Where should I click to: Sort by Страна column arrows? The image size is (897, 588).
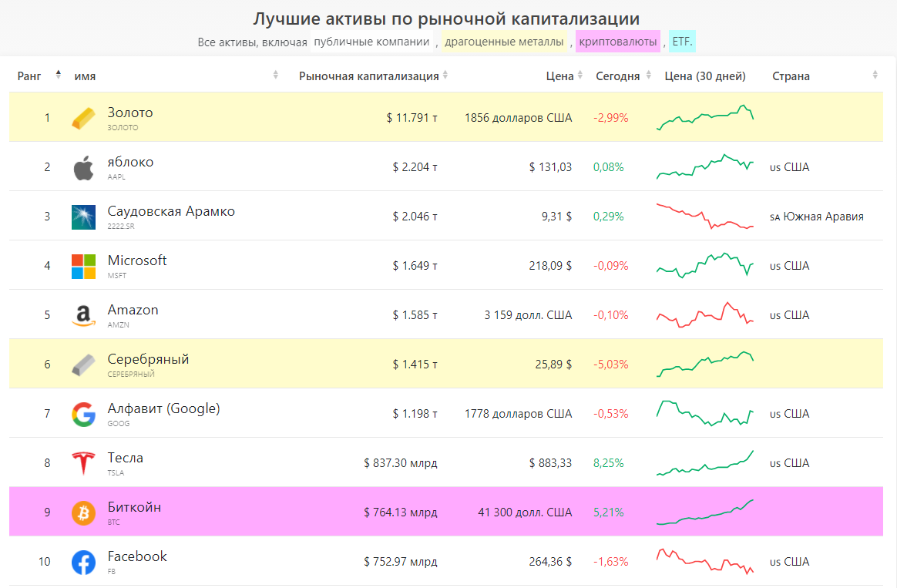click(x=875, y=74)
